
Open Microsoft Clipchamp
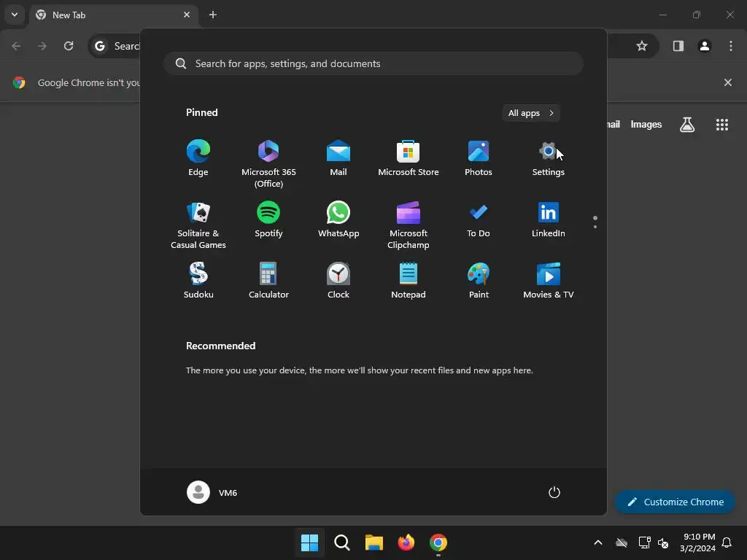coord(409,225)
